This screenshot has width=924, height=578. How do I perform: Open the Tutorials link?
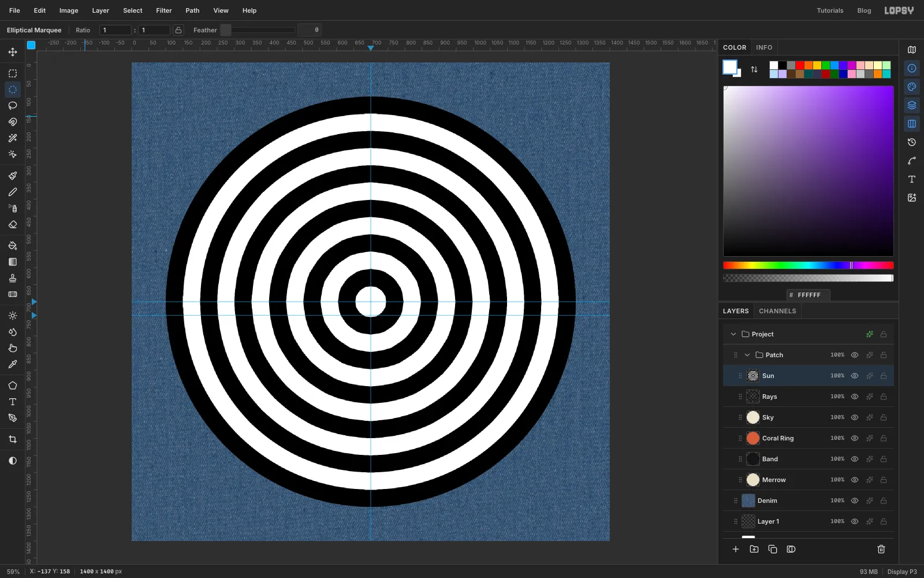pos(830,10)
